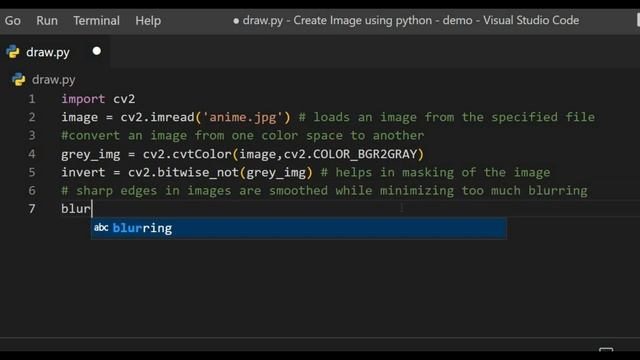
Task: Accept the 'blurring' autocomplete suggestion
Action: [299, 228]
